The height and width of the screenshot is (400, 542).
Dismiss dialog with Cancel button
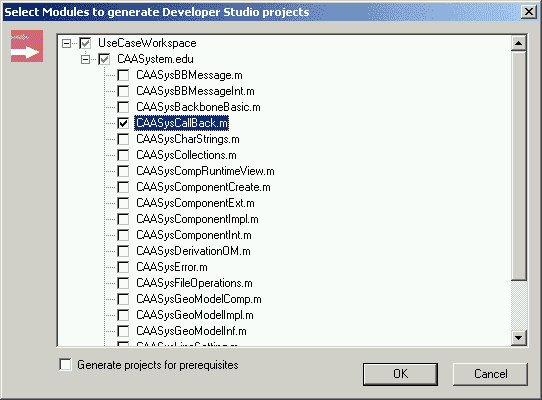[490, 374]
